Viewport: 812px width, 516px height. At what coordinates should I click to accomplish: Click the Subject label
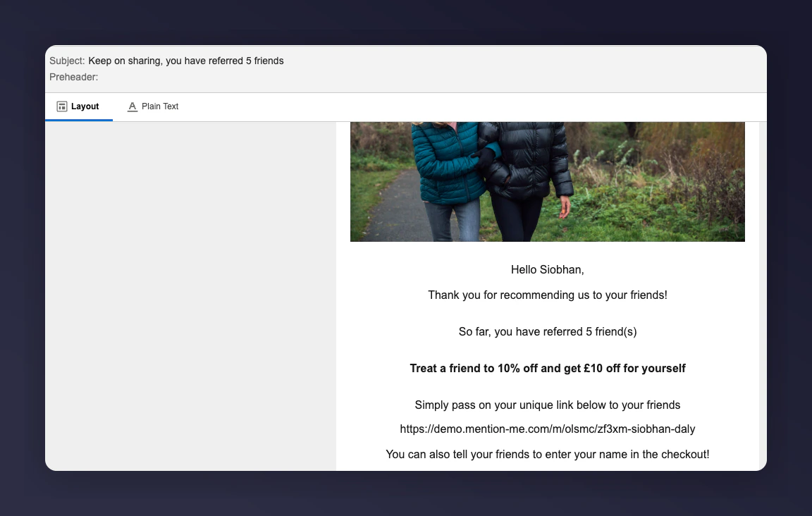click(x=67, y=61)
